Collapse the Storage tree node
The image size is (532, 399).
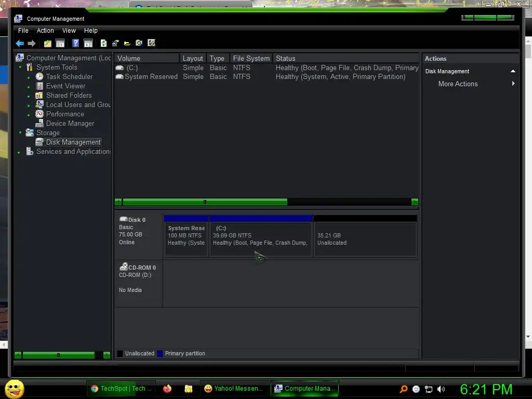tap(20, 132)
